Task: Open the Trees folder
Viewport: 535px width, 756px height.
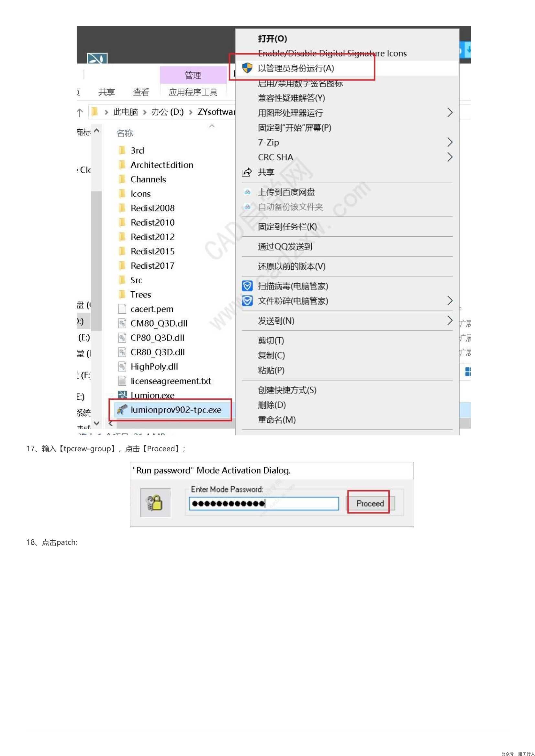Action: tap(140, 294)
